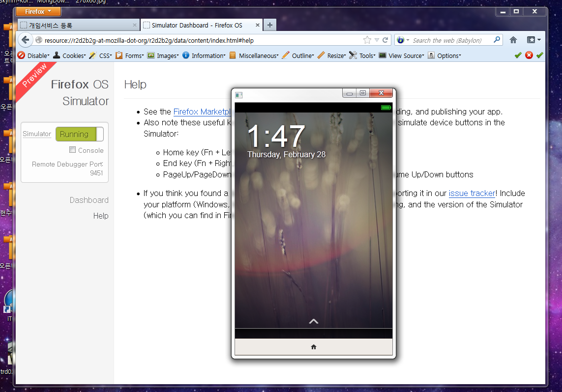Expand the Cookies dropdown menu
Screen dimensions: 562x392
click(x=69, y=56)
